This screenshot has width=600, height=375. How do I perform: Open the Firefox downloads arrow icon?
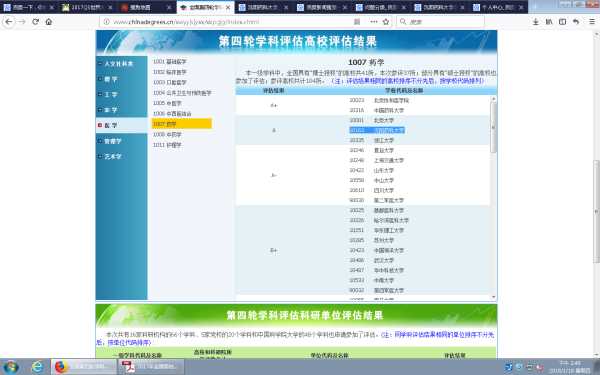(x=536, y=22)
